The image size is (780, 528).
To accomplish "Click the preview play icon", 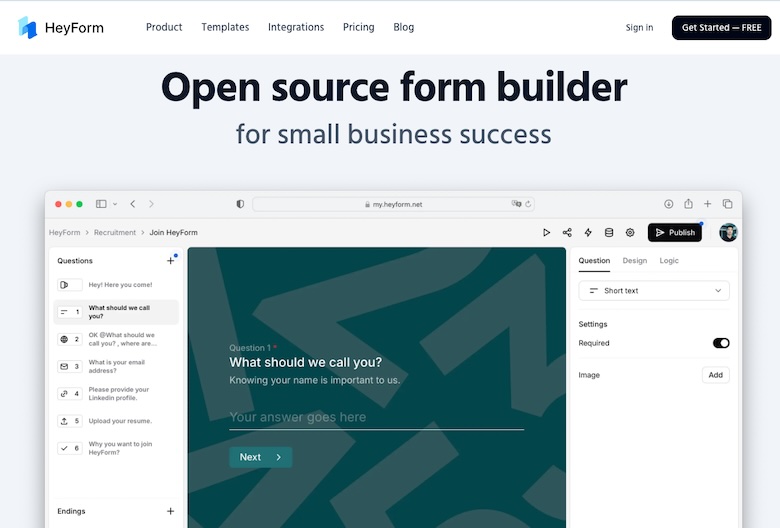I will coord(546,232).
